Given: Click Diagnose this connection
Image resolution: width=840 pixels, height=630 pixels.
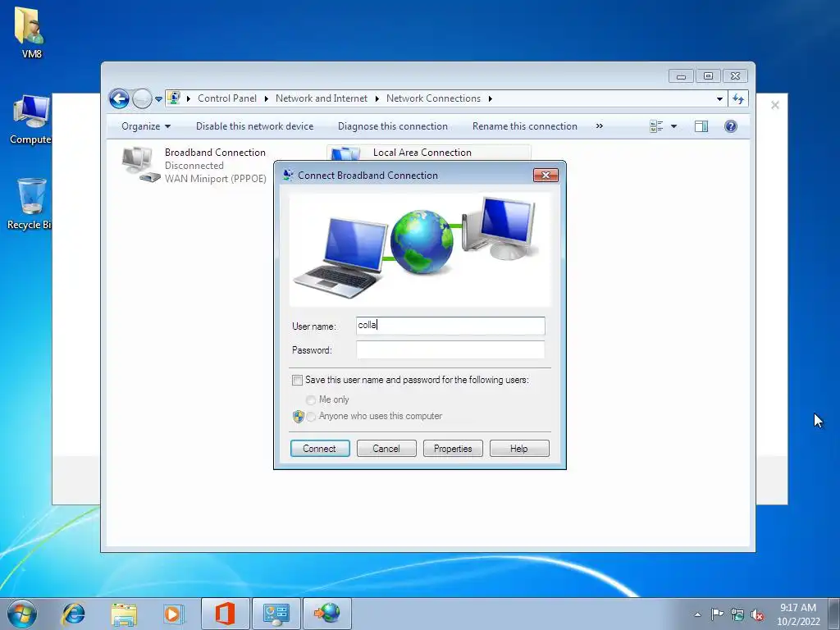Looking at the screenshot, I should pyautogui.click(x=393, y=126).
